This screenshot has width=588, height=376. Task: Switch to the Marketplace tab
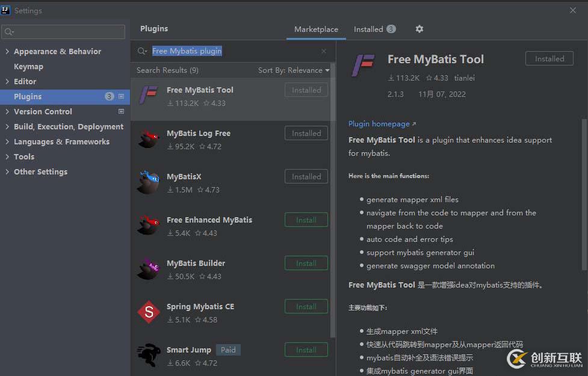316,29
